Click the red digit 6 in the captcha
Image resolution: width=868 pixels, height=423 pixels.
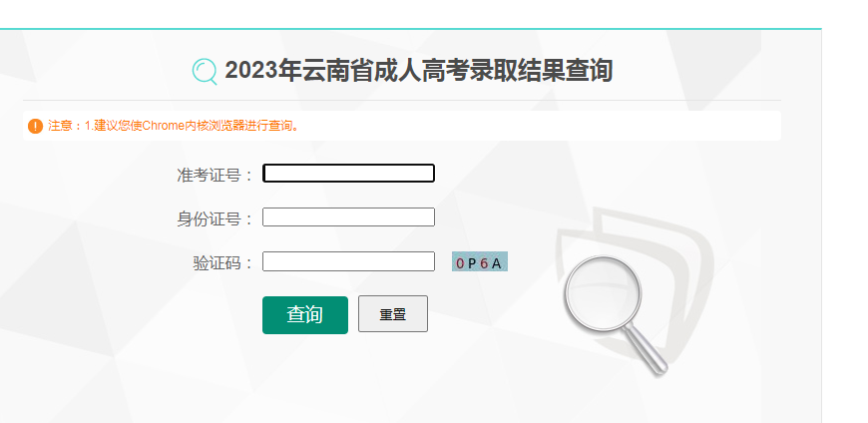(484, 263)
